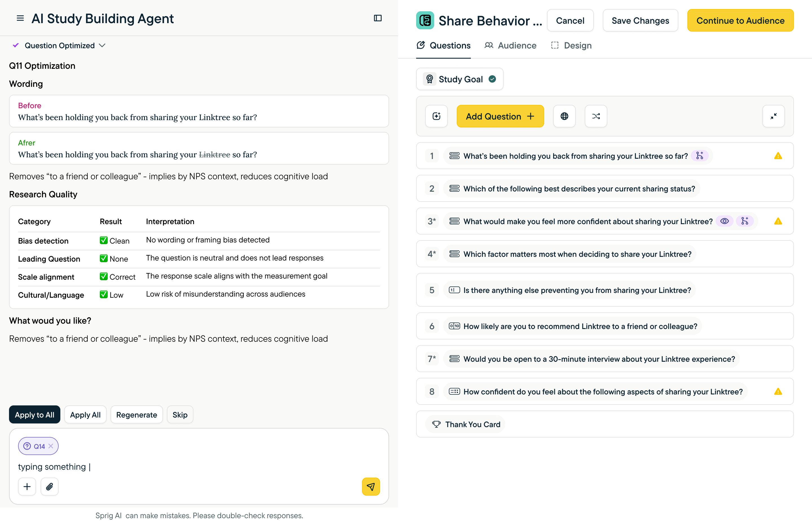Click the AI generate question icon button
The height and width of the screenshot is (521, 812).
pos(436,116)
